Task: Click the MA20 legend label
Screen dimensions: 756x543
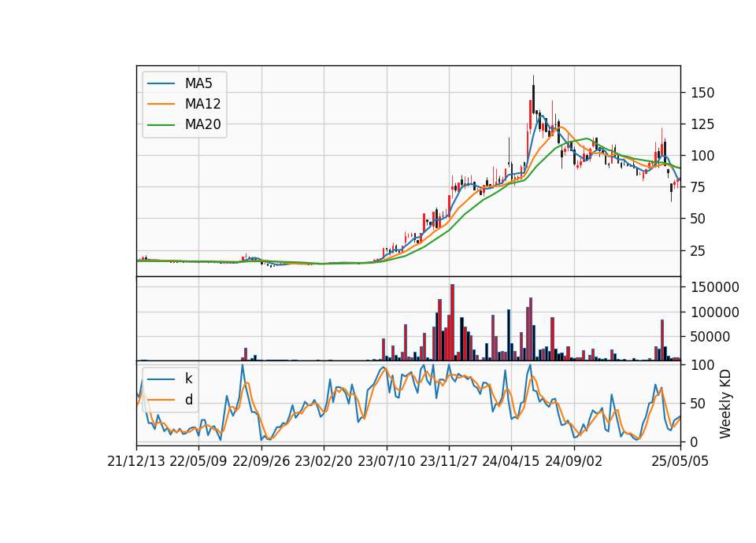Action: click(x=202, y=125)
